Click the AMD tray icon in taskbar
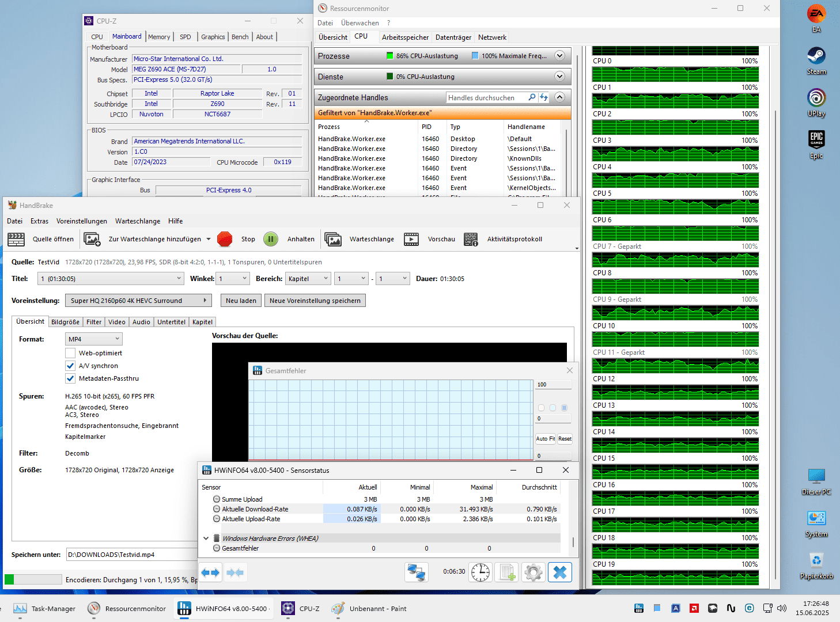 point(694,608)
